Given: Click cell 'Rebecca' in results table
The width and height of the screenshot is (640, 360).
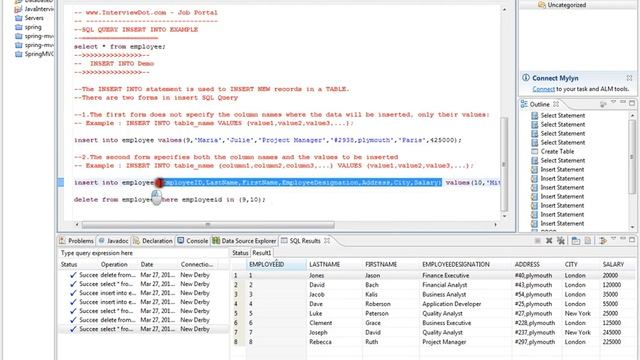Looking at the screenshot, I should [x=320, y=342].
